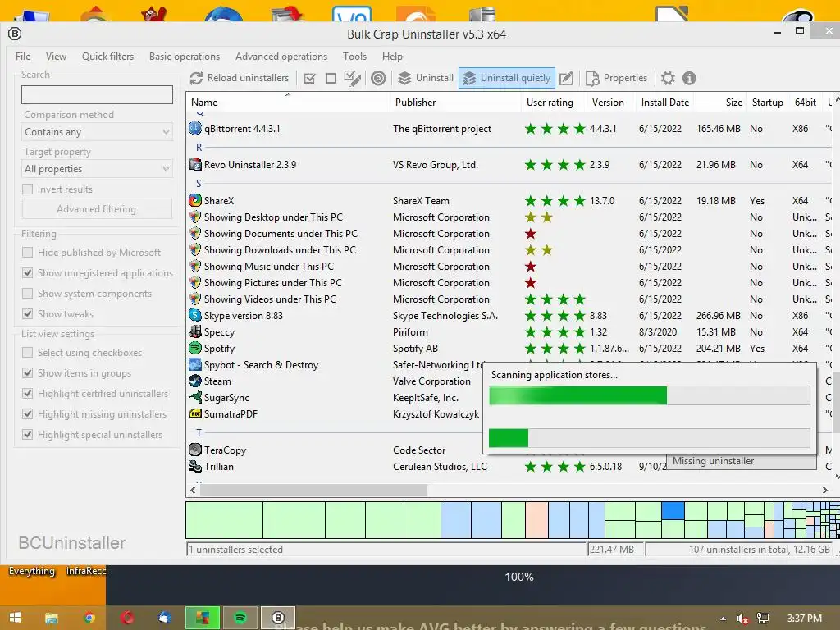Open the Quick filters menu

click(x=107, y=57)
